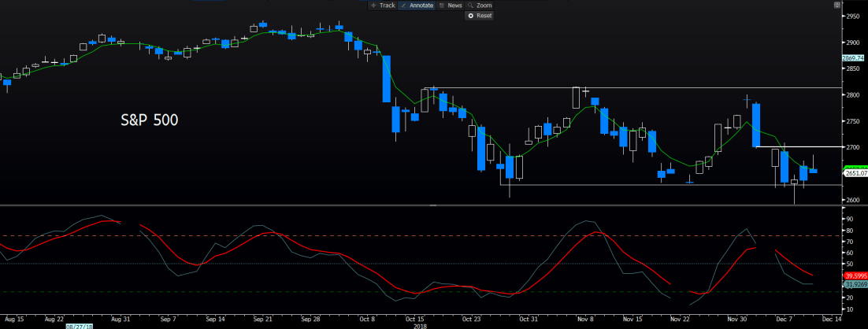
Task: Click the Sep 14 date on time axis
Action: (x=215, y=319)
